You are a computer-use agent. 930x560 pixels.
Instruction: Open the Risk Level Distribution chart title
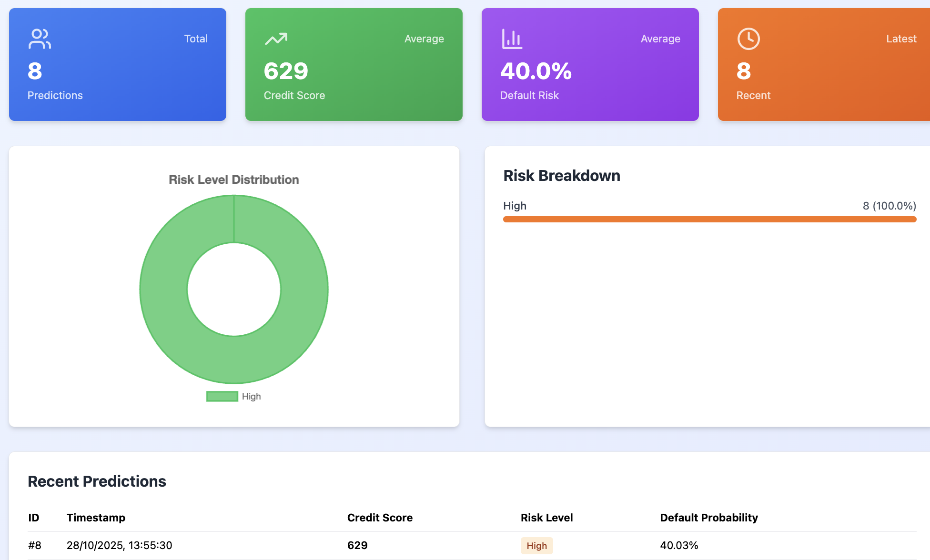233,180
